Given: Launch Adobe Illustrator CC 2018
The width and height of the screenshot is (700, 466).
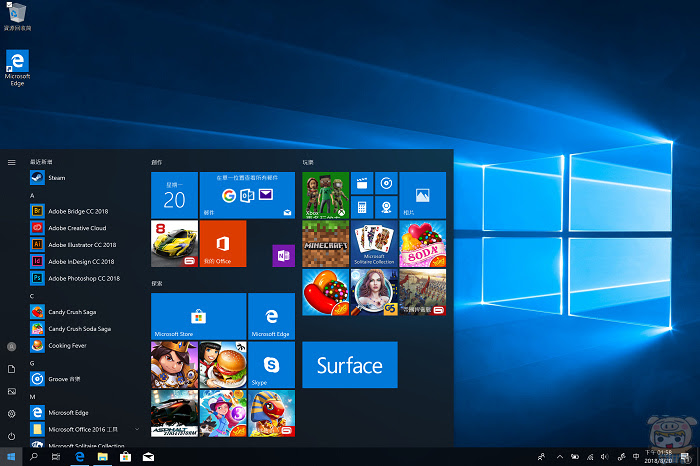Looking at the screenshot, I should point(85,245).
